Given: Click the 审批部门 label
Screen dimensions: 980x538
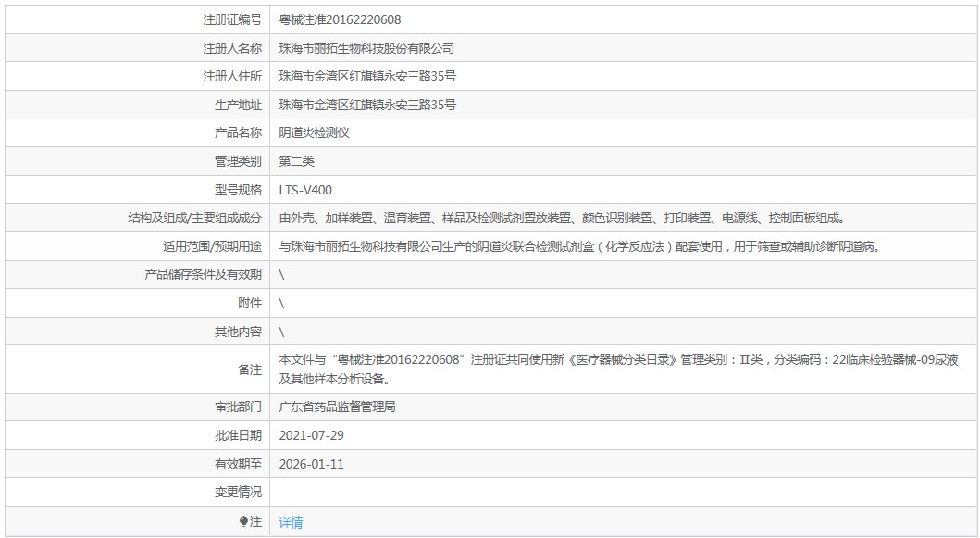Looking at the screenshot, I should point(238,407).
